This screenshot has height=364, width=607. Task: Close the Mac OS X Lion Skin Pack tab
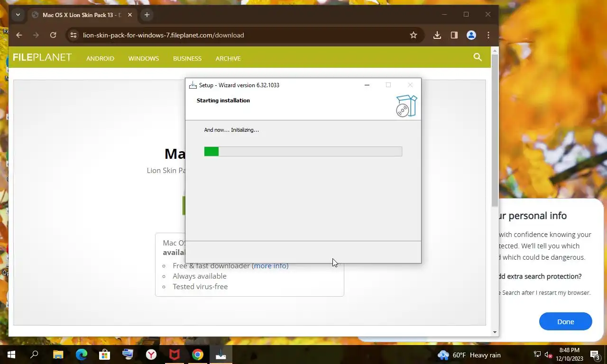click(129, 15)
